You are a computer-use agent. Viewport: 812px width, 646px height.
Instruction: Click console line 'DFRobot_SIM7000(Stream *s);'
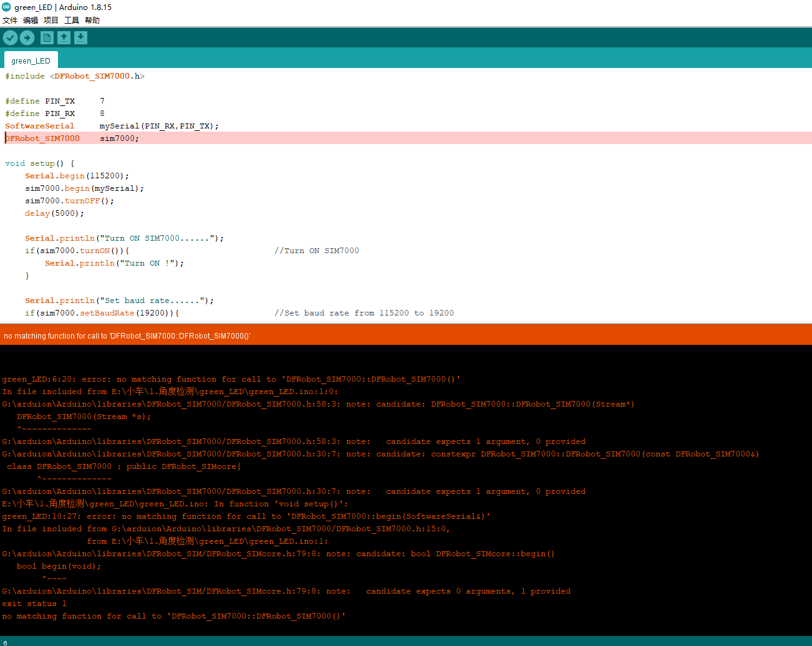[x=84, y=417]
